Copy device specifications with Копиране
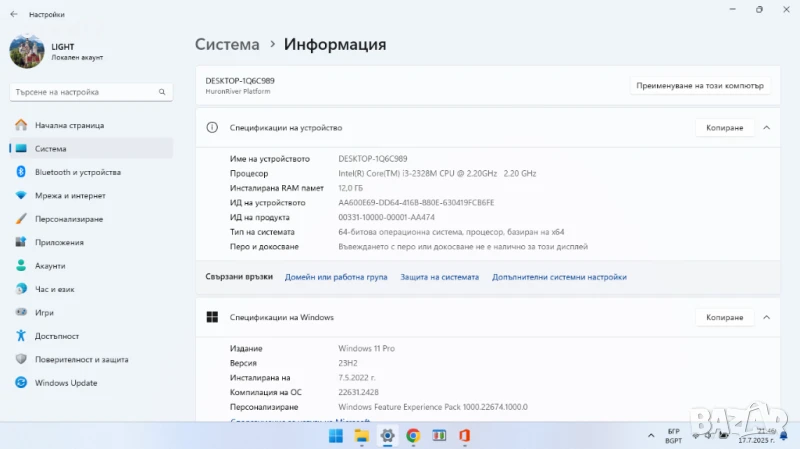800x449 pixels. point(724,128)
